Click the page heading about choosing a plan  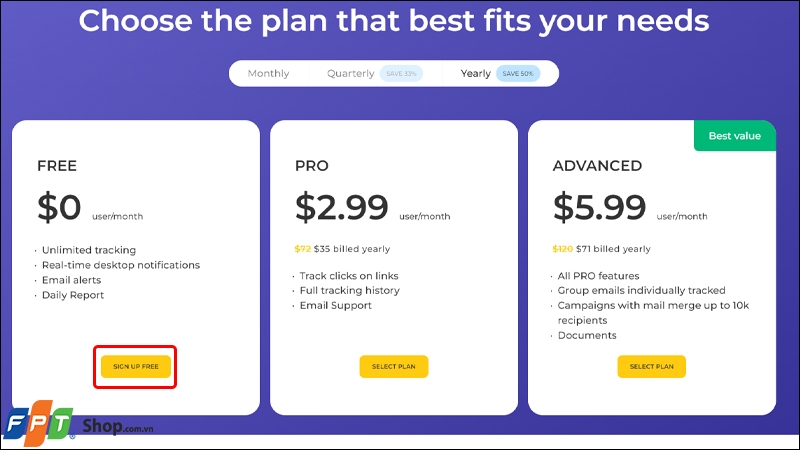[x=394, y=21]
